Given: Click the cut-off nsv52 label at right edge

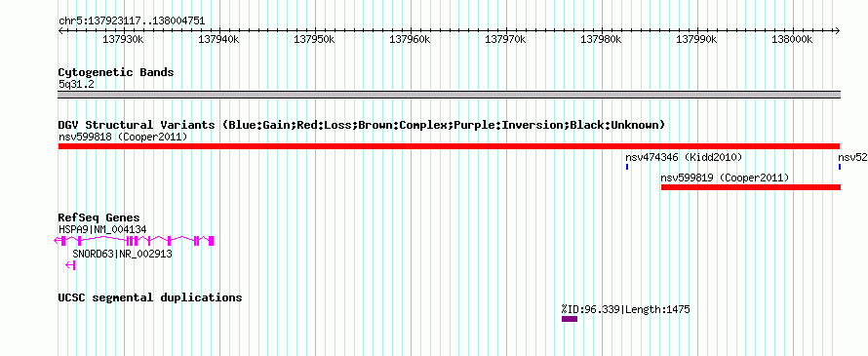Looking at the screenshot, I should (x=852, y=158).
